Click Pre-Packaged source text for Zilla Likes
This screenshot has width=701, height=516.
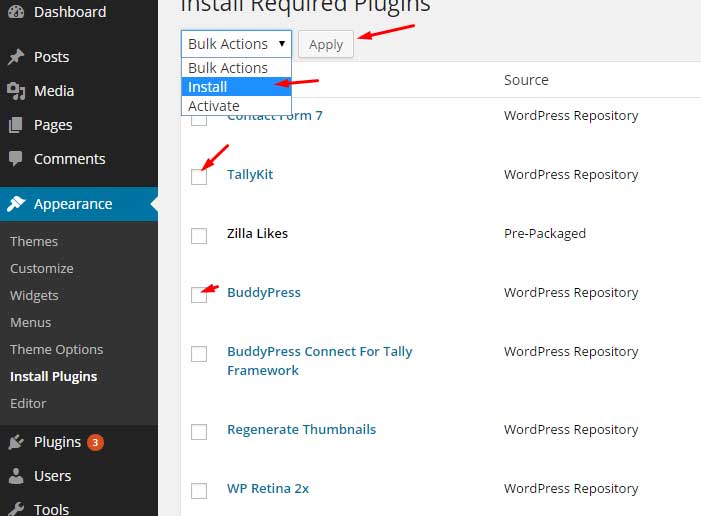coord(545,233)
